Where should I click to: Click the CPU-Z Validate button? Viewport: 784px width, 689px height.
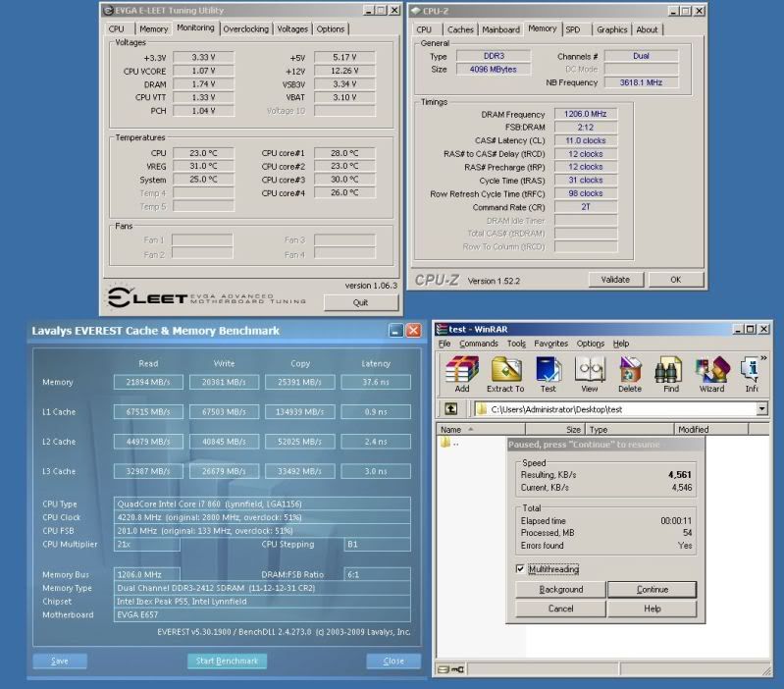(x=615, y=280)
